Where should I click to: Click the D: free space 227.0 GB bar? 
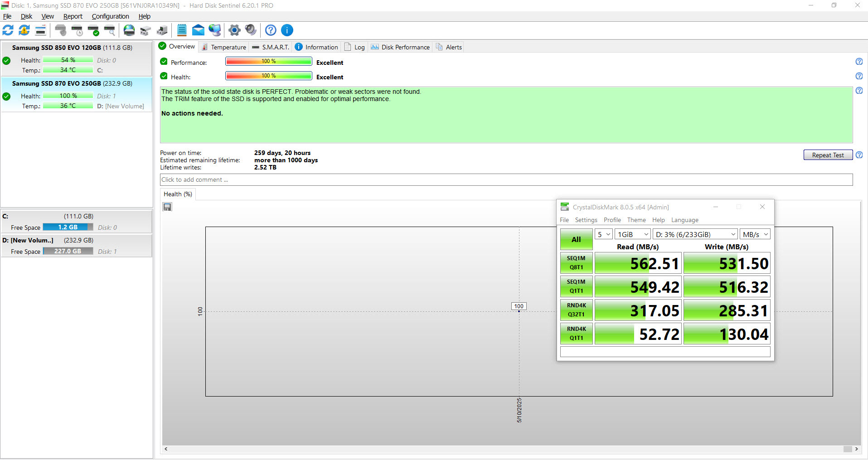pos(68,251)
